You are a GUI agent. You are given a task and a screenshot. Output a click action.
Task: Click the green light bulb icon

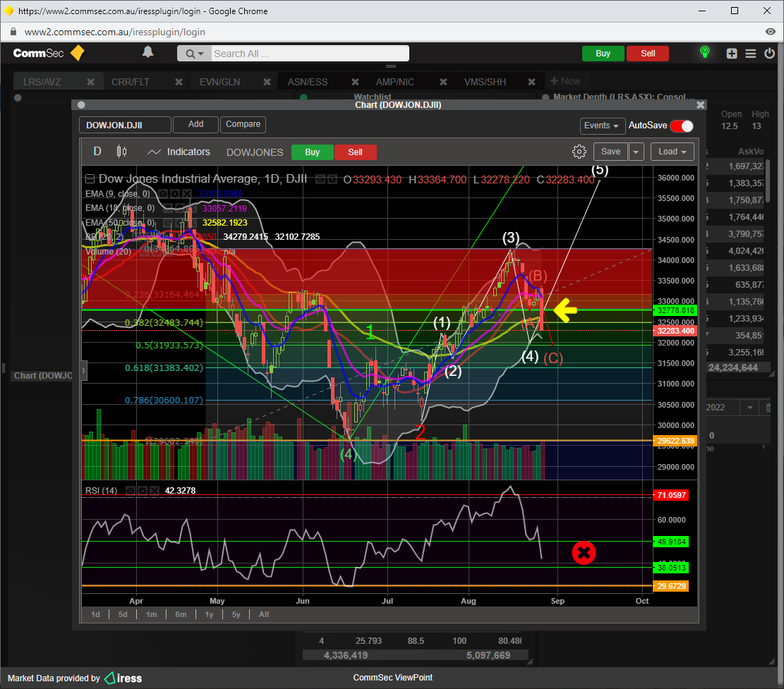pyautogui.click(x=704, y=52)
